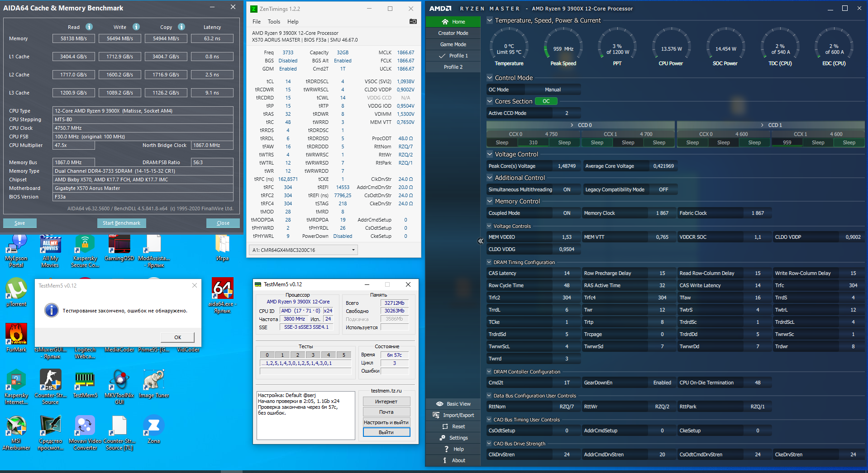
Task: Switch to Game Mode in Ryzen Master
Action: (x=453, y=44)
